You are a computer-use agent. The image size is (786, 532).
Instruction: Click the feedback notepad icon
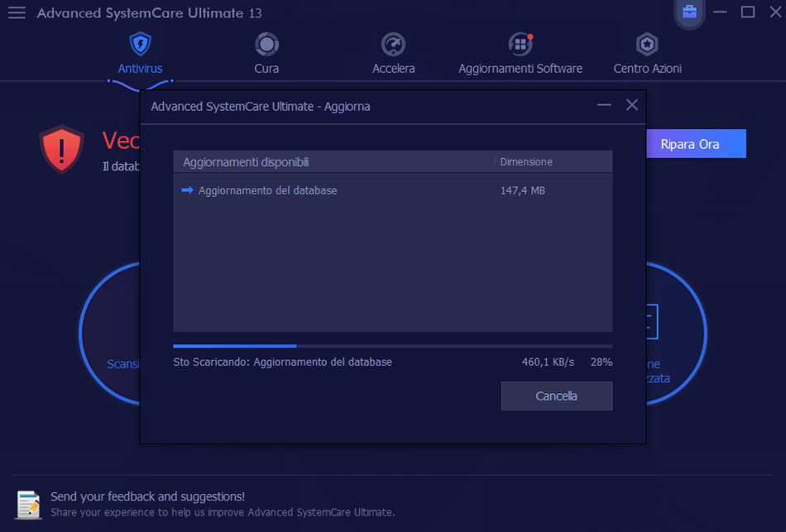(x=29, y=505)
